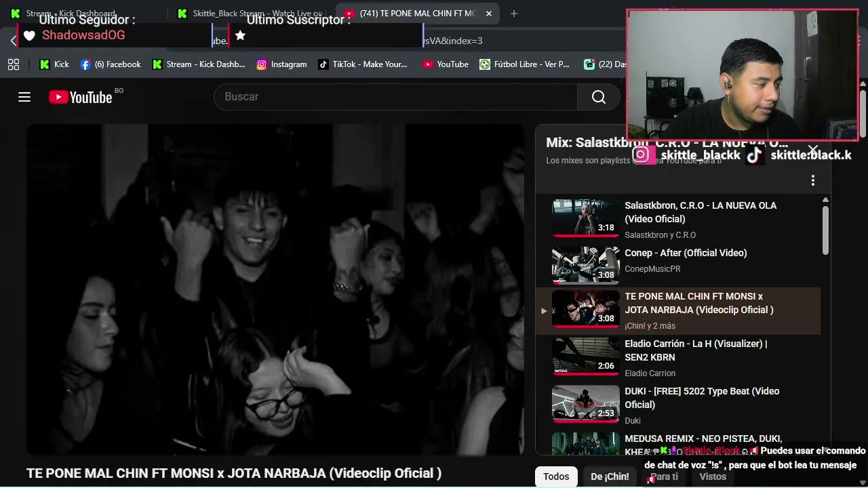Screen dimensions: 868x488
Task: Open the DUKI 5202 Type Beat thumbnail
Action: tap(586, 404)
